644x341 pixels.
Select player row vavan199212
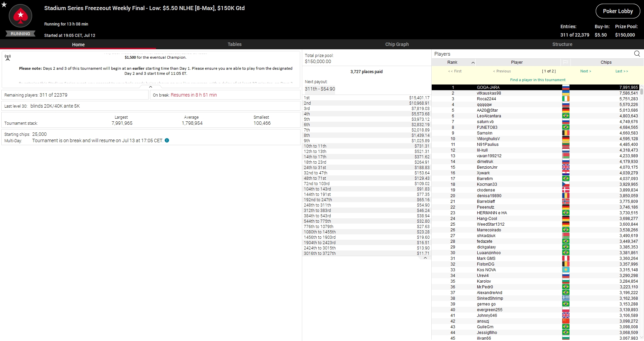535,156
